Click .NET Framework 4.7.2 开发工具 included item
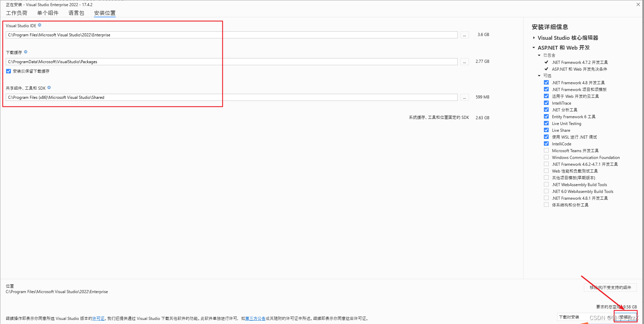The height and width of the screenshot is (324, 644). click(x=580, y=62)
